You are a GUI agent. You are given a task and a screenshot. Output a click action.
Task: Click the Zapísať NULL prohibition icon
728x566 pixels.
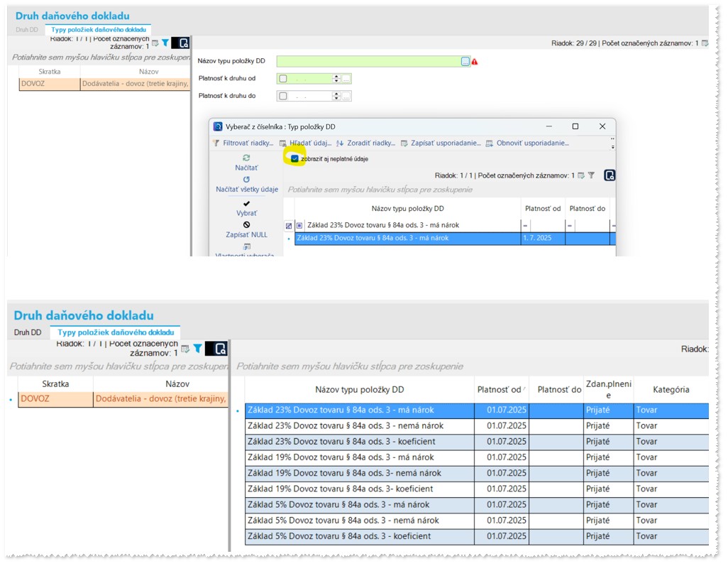point(246,224)
